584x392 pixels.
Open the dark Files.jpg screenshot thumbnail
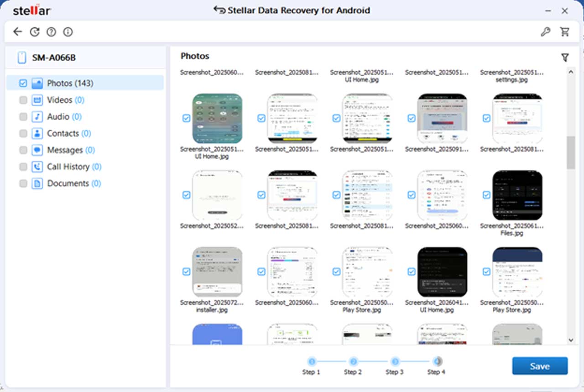pos(517,195)
